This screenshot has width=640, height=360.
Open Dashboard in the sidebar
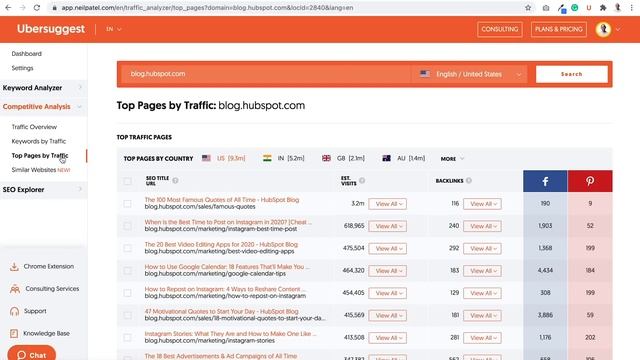(x=27, y=53)
